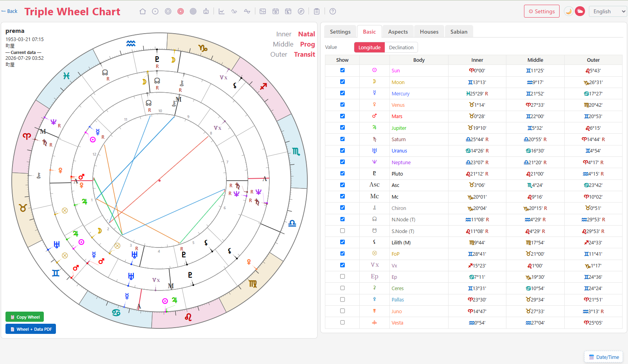Open the map grid icon

[x=263, y=11]
